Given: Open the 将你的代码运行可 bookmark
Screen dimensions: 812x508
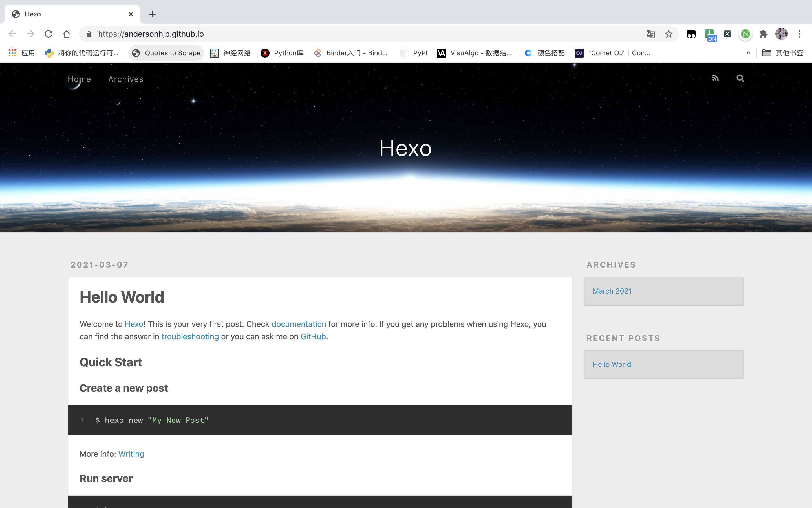Looking at the screenshot, I should (x=81, y=53).
